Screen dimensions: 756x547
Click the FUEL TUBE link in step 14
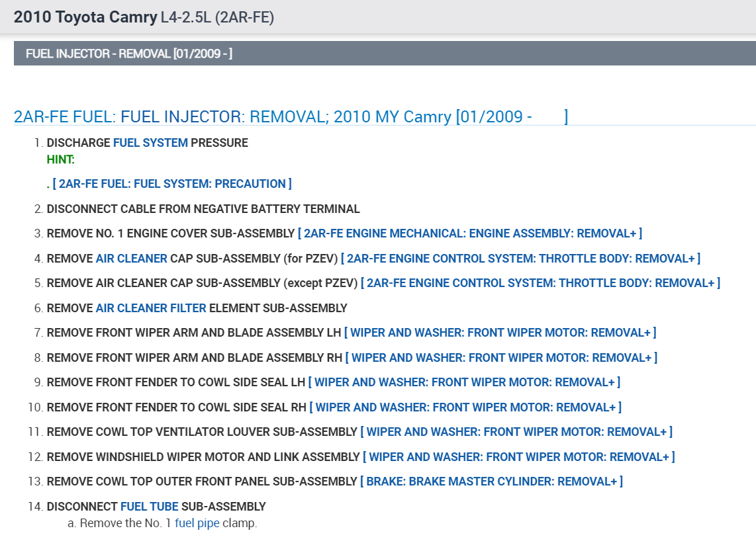coord(150,507)
